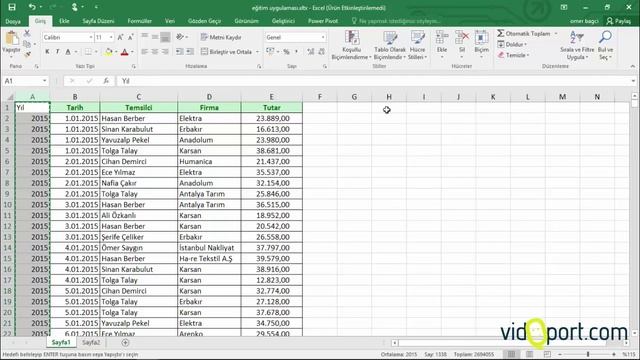Open Hücre Stilleri cell styles
The height and width of the screenshot is (360, 640).
pyautogui.click(x=418, y=45)
